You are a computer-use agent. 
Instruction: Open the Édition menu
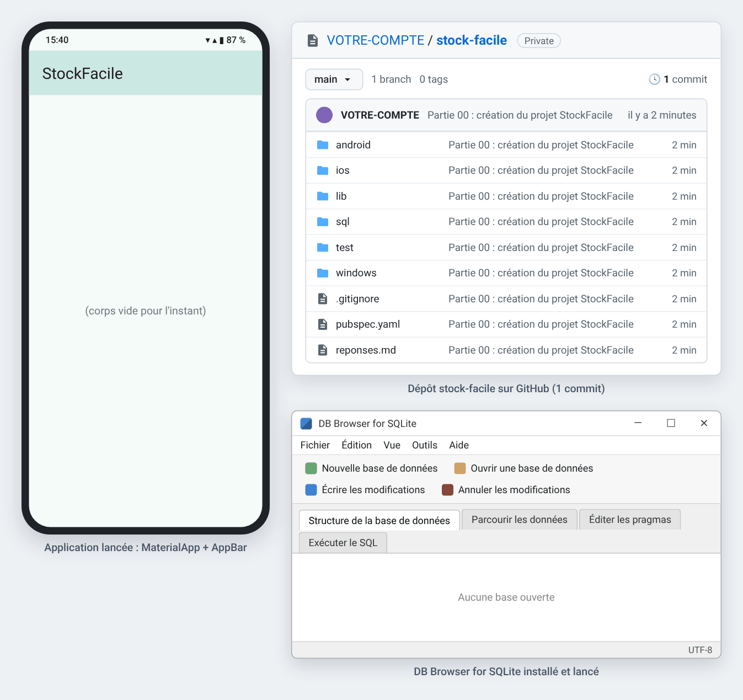click(356, 445)
